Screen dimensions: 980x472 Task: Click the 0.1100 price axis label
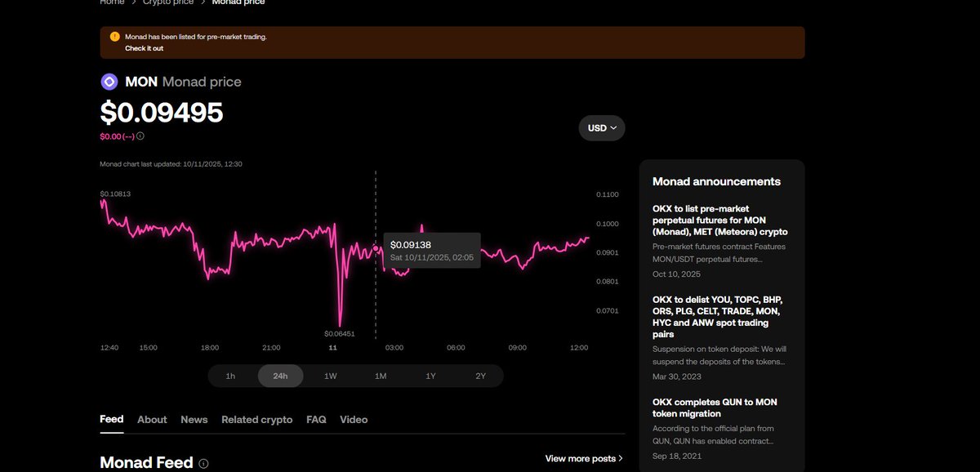[x=608, y=194]
